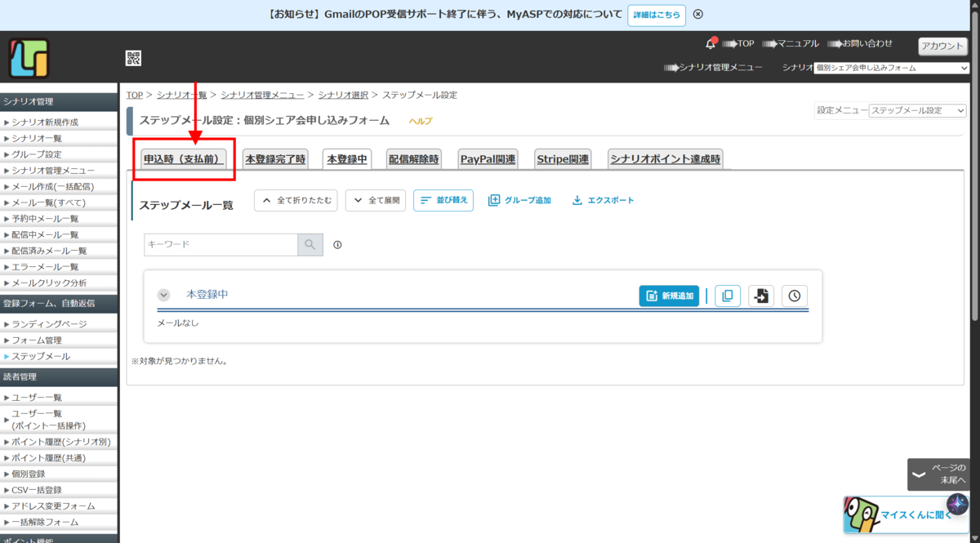Switch to 本登録中 tab
The image size is (980, 543).
[347, 159]
